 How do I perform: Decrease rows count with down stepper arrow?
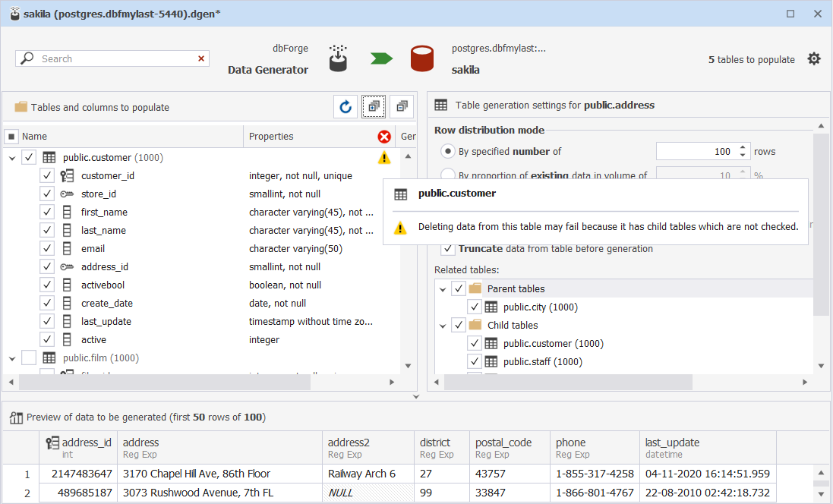[743, 155]
